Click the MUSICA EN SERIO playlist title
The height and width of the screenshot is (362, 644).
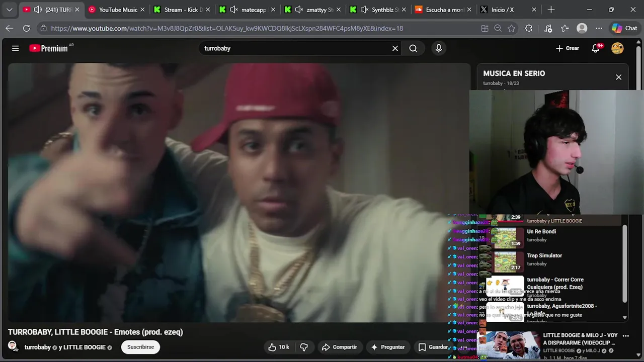click(514, 73)
